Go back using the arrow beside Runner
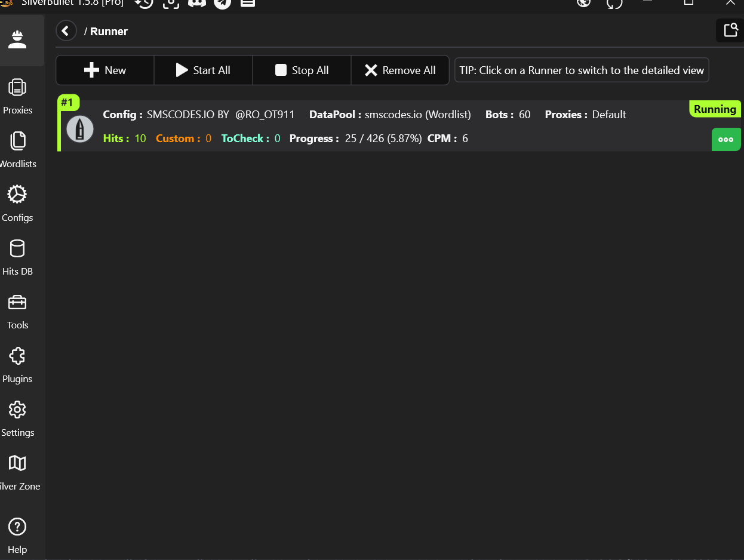Image resolution: width=744 pixels, height=560 pixels. pyautogui.click(x=66, y=31)
